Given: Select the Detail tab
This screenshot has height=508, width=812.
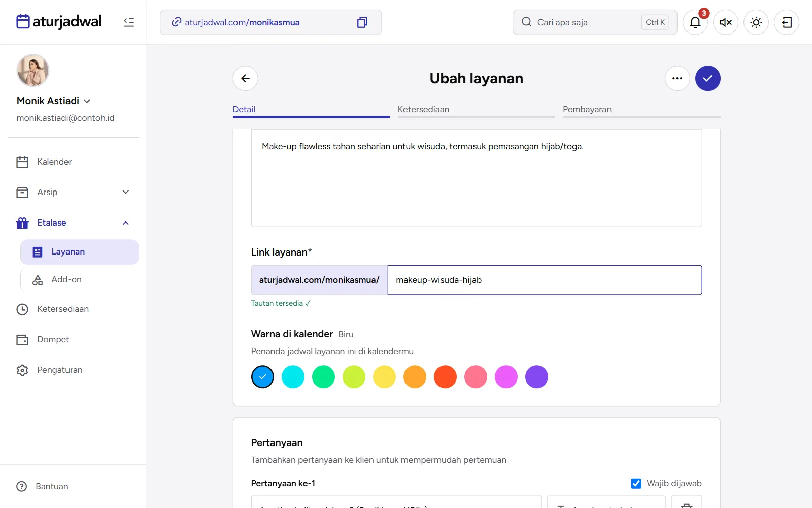Looking at the screenshot, I should pyautogui.click(x=311, y=110).
